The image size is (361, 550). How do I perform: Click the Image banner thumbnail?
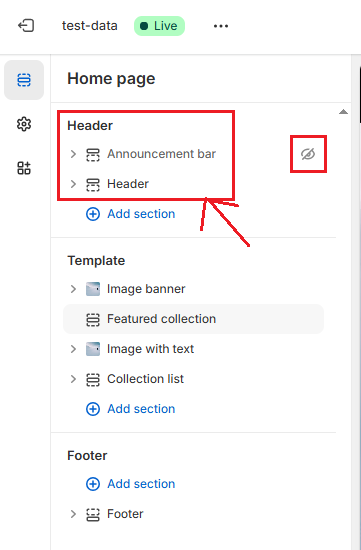pyautogui.click(x=93, y=289)
